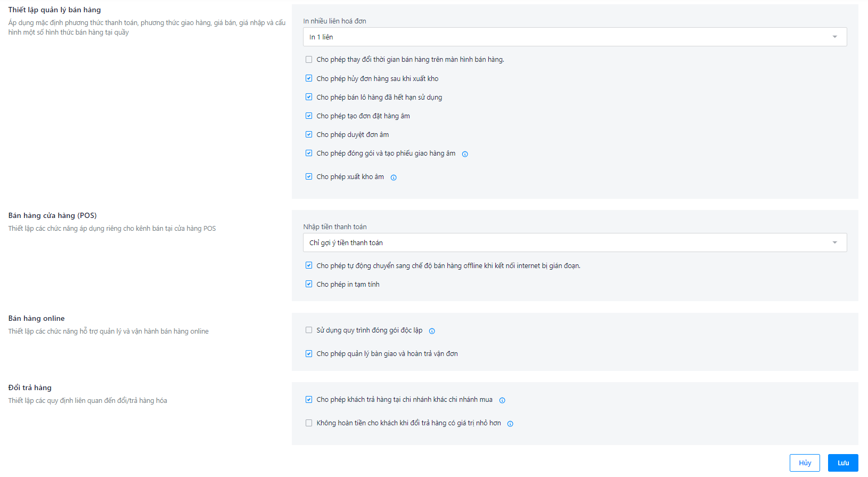Viewport: 868px width, 477px height.
Task: Disable automatic offline selling mode checkbox
Action: 309,265
